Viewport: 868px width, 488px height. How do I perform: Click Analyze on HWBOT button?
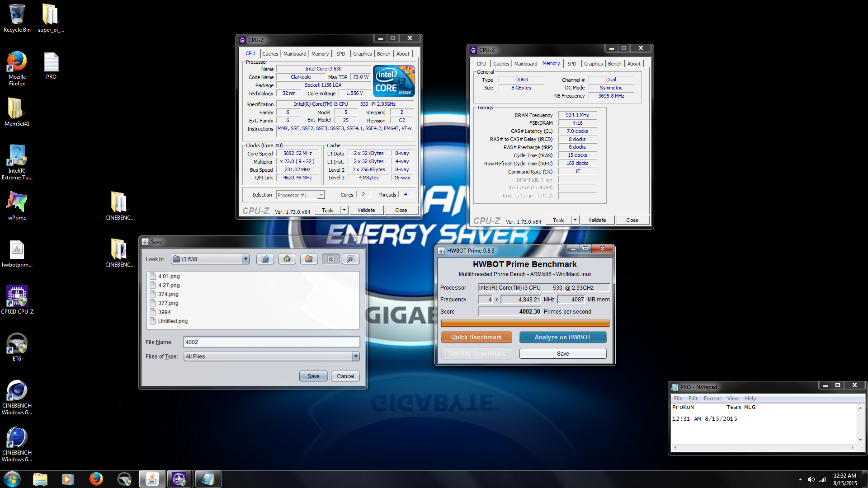(563, 337)
